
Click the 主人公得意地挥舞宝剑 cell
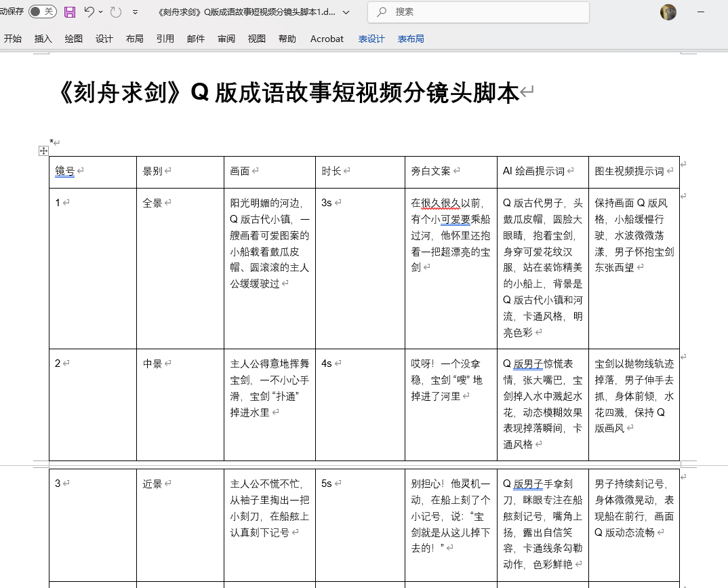[x=270, y=404]
